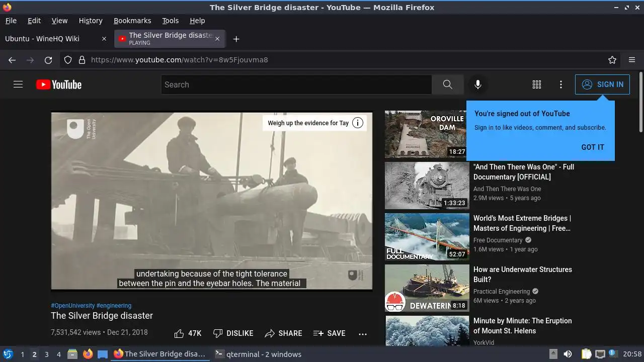Screen dimensions: 644x362
Task: Open the History menu
Action: click(x=91, y=21)
